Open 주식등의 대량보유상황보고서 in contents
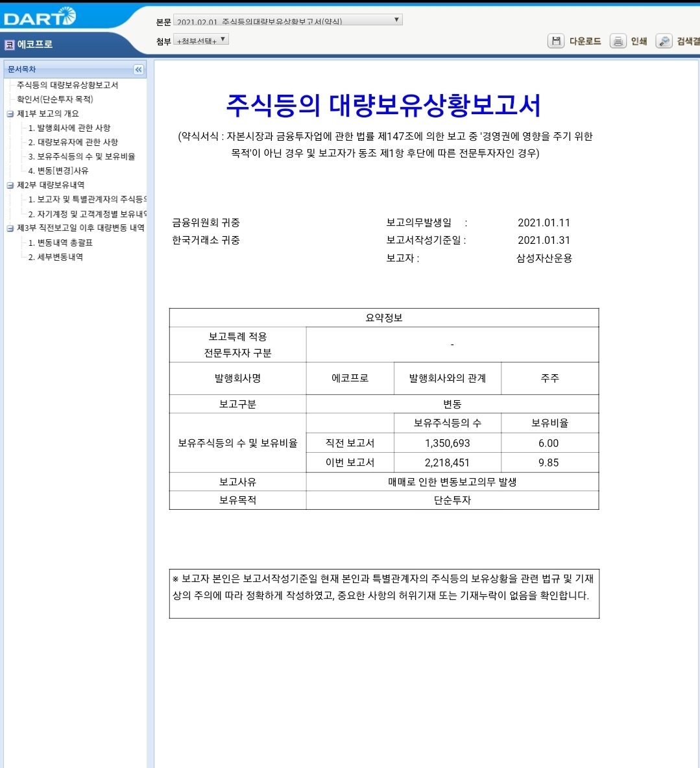The image size is (700, 768). tap(67, 85)
